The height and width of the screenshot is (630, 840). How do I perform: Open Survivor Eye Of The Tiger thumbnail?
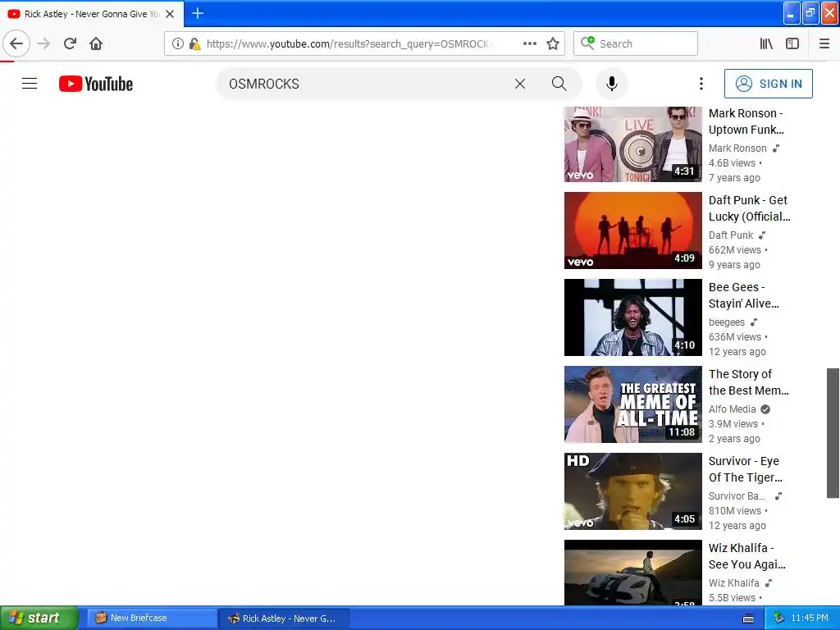pyautogui.click(x=632, y=491)
